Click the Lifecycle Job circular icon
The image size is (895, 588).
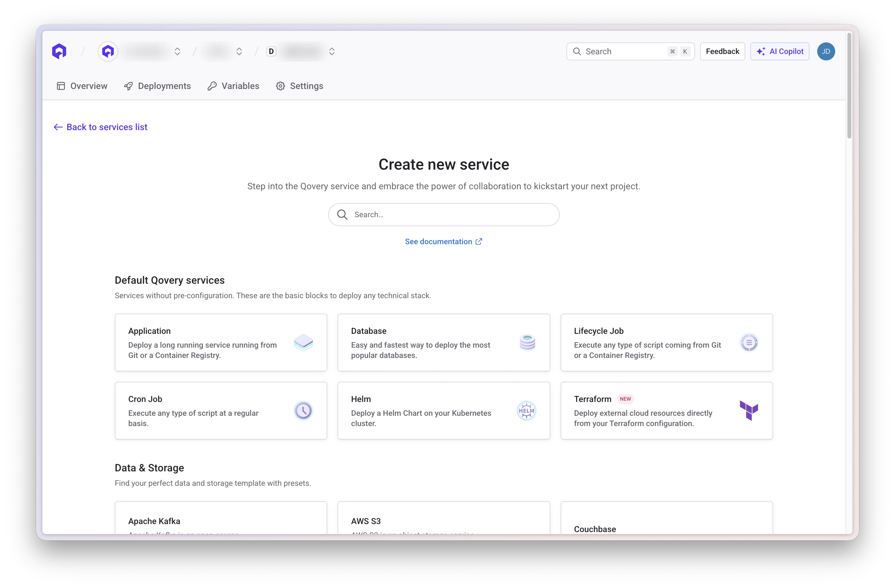pyautogui.click(x=749, y=343)
